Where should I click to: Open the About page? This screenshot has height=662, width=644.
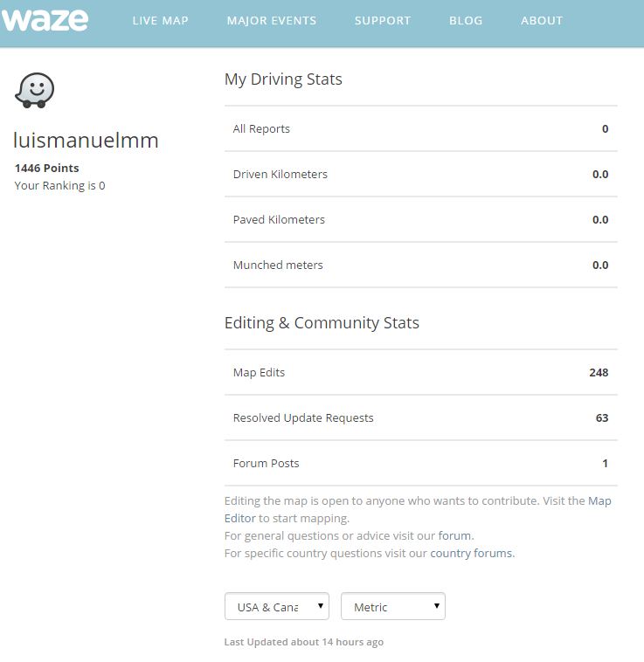pos(541,21)
